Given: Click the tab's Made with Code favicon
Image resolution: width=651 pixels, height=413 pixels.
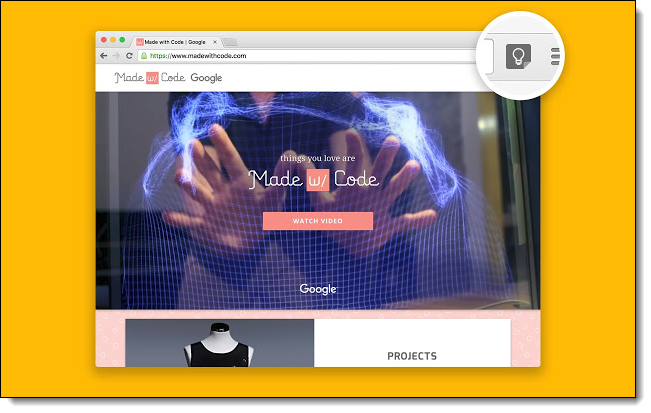Looking at the screenshot, I should [x=140, y=42].
